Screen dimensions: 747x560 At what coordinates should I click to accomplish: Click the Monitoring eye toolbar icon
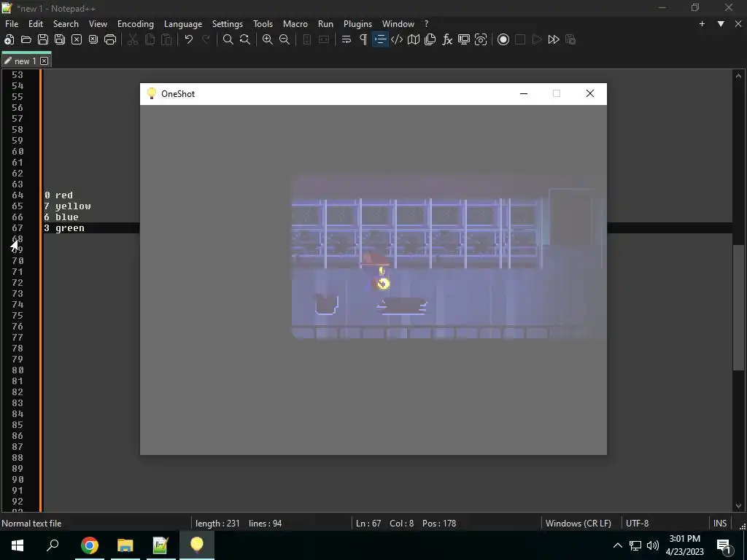(x=481, y=39)
